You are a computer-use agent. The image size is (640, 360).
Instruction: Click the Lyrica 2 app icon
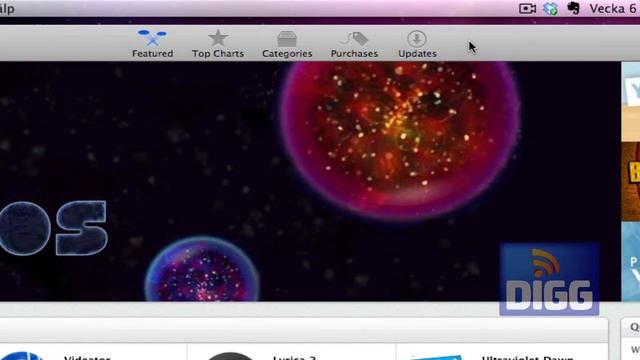[230, 356]
